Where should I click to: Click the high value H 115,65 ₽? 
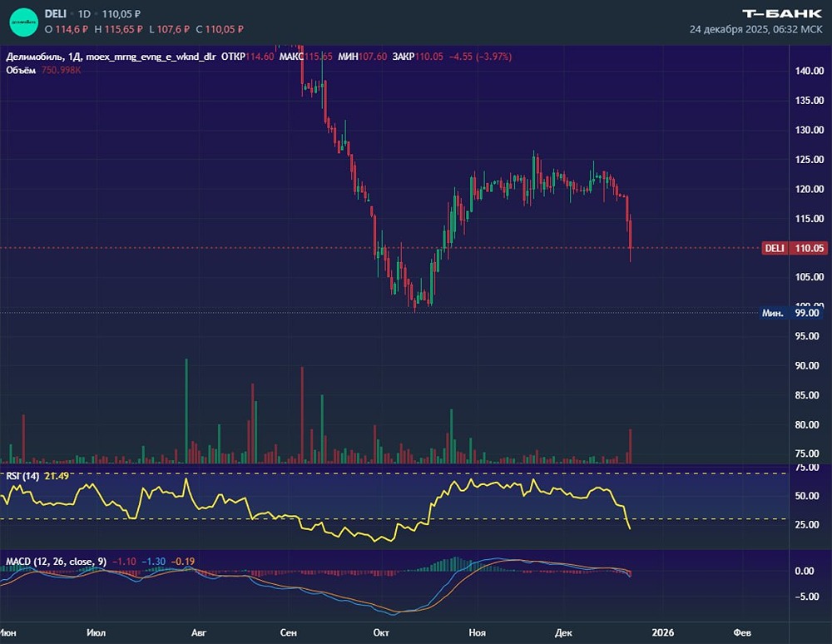(118, 29)
